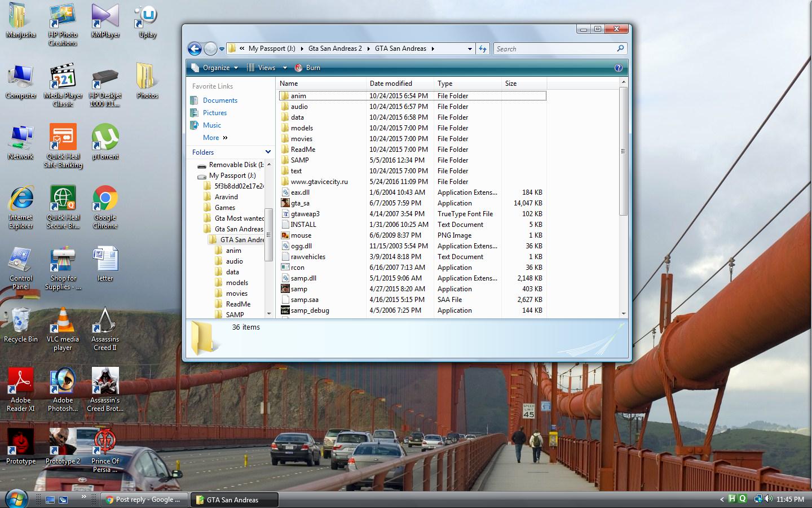
Task: Collapse the Folders pane chevron
Action: pos(268,152)
